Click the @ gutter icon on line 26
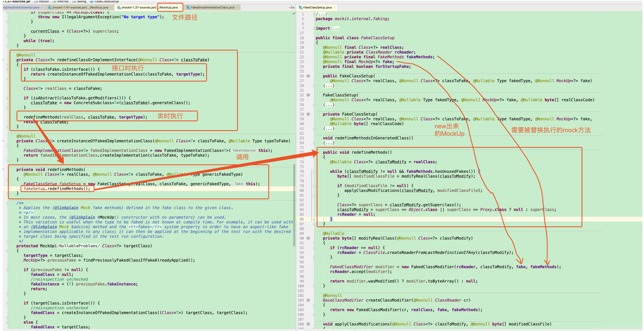The image size is (644, 331). (308, 76)
